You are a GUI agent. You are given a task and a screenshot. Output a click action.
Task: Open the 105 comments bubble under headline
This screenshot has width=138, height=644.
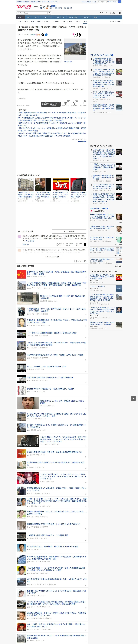pyautogui.click(x=33, y=35)
